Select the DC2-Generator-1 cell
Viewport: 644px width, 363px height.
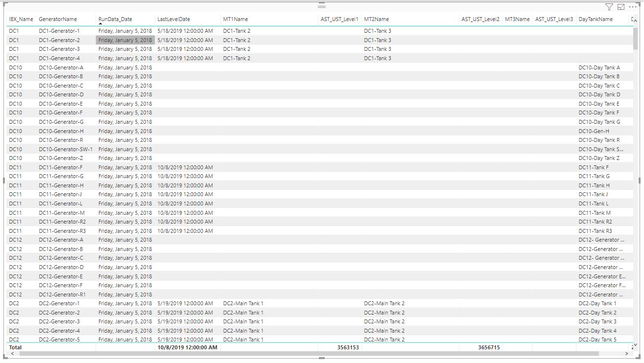click(x=59, y=303)
